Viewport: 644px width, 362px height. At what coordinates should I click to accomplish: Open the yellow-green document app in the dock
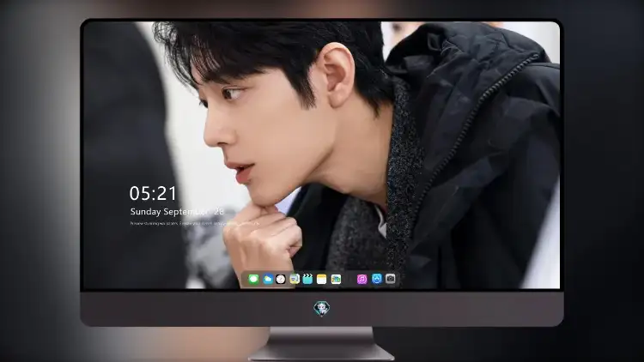click(295, 279)
